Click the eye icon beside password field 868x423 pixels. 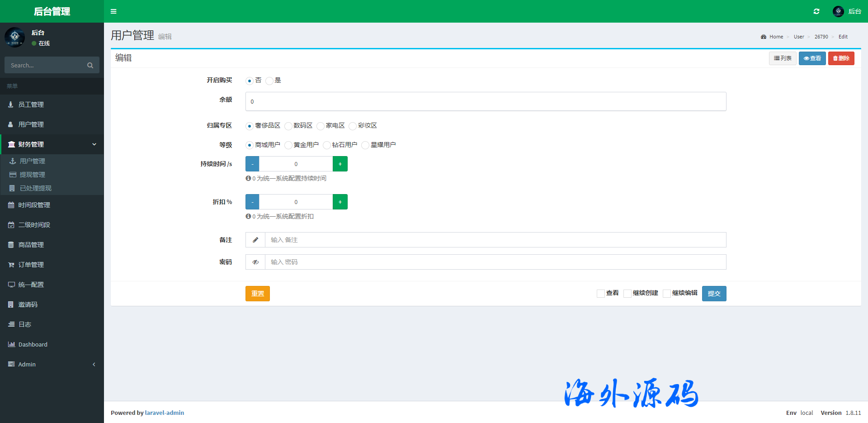(x=255, y=262)
